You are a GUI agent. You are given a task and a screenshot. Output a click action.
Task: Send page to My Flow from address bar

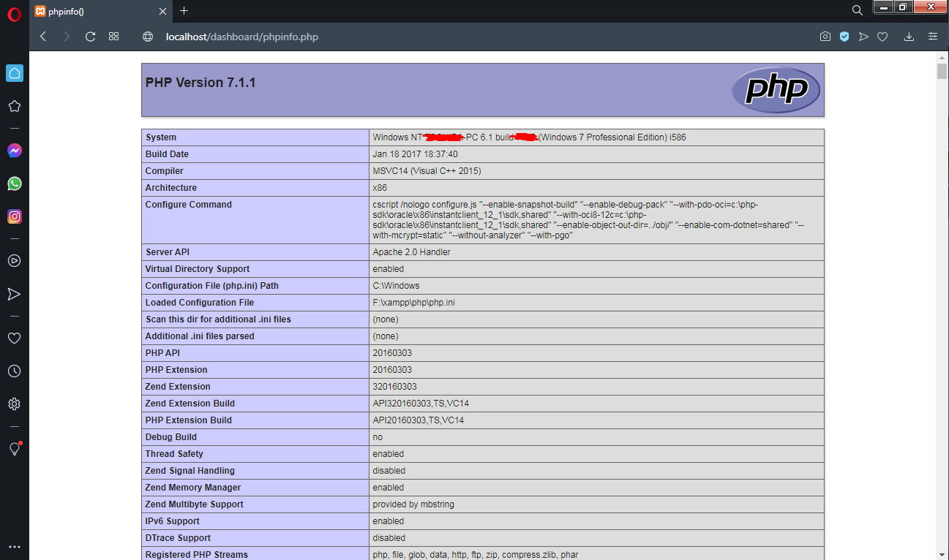pos(863,37)
